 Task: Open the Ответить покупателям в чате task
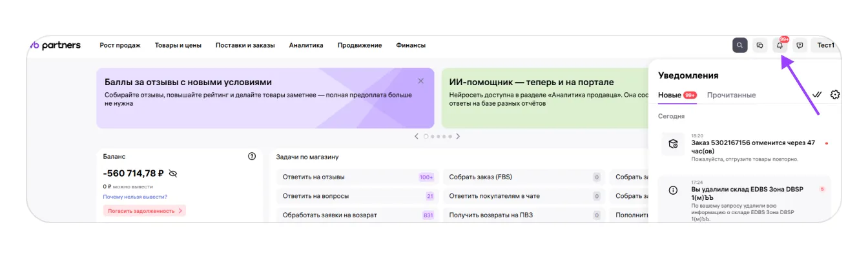(524, 195)
